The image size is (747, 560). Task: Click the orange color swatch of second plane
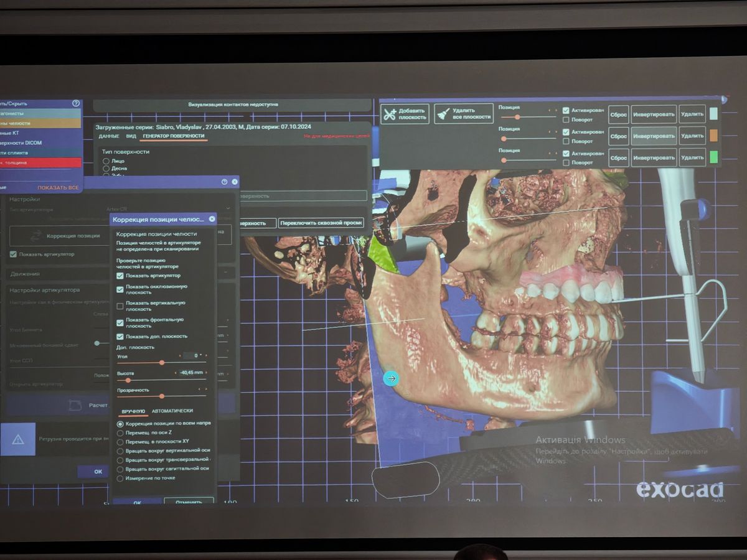(713, 135)
